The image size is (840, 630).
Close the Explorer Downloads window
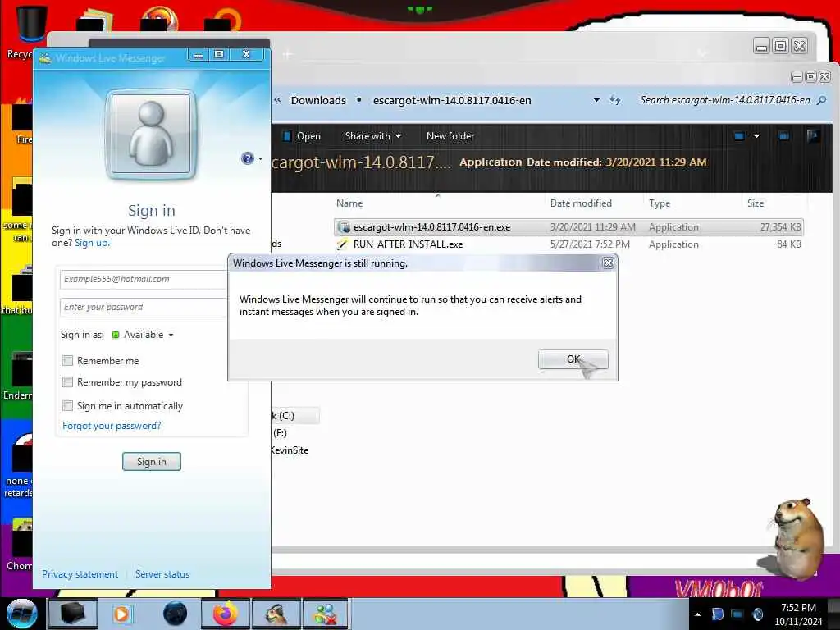(825, 77)
